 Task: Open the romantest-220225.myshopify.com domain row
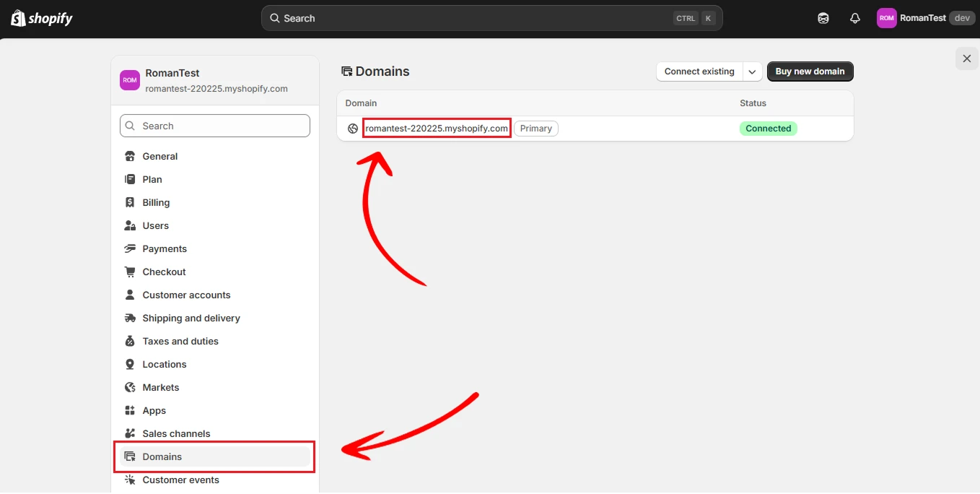pos(595,129)
